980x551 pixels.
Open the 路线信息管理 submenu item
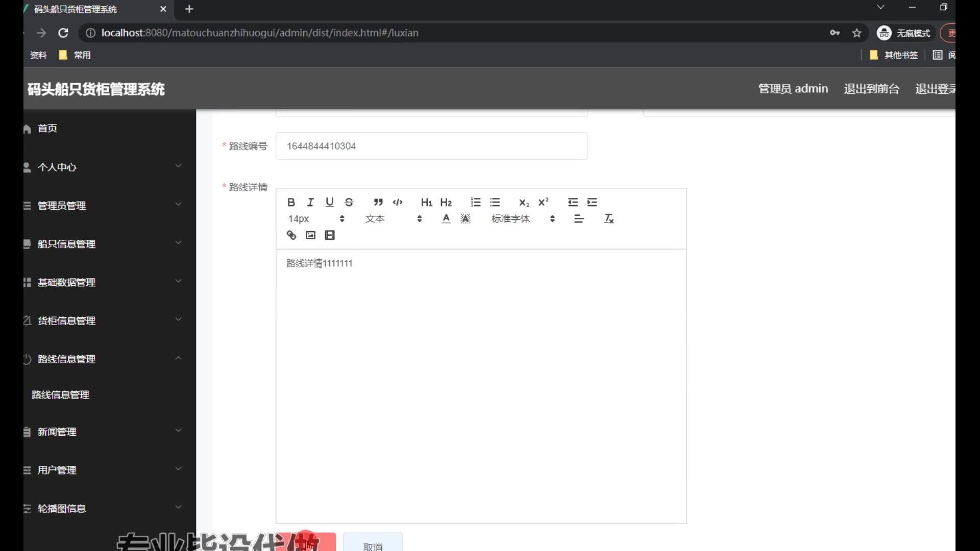pos(60,395)
